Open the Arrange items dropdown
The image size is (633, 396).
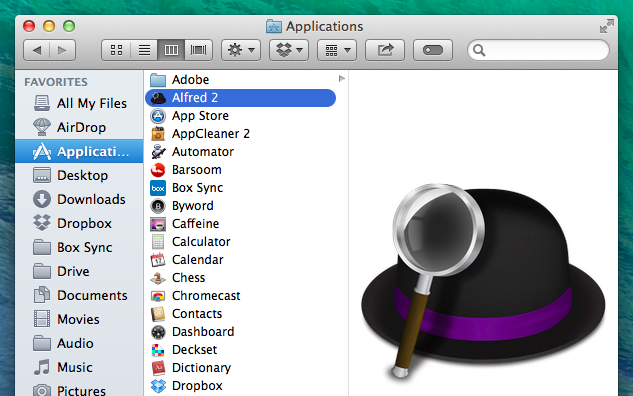pyautogui.click(x=337, y=50)
